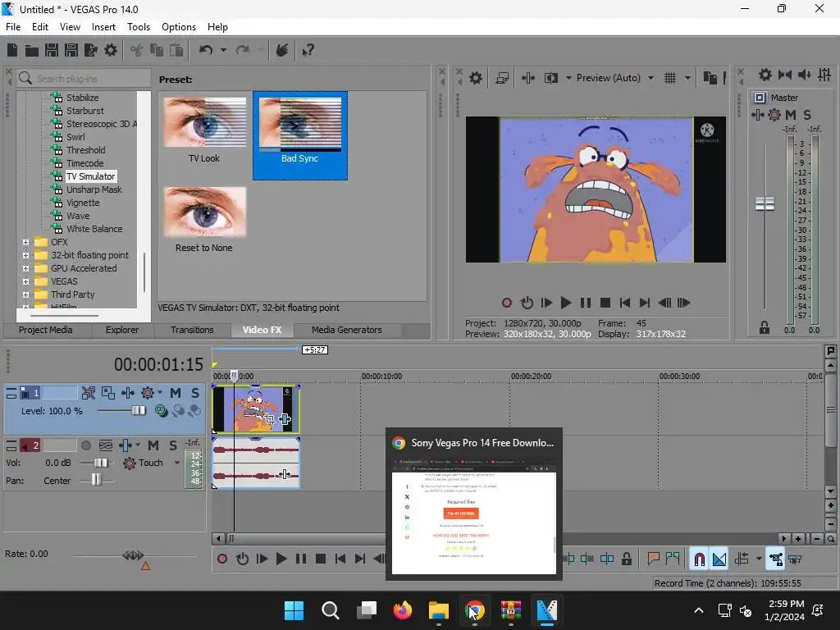
Task: Click the Dim Output speaker icon
Action: (x=805, y=75)
